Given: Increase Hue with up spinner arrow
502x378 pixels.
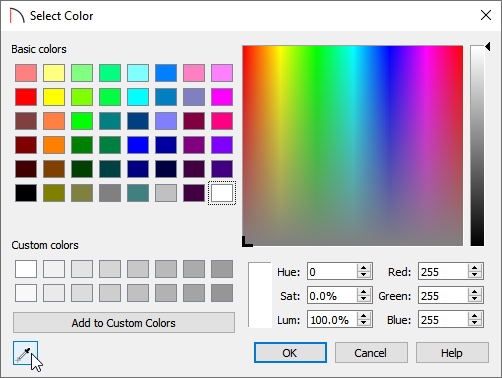Looking at the screenshot, I should pyautogui.click(x=364, y=267).
